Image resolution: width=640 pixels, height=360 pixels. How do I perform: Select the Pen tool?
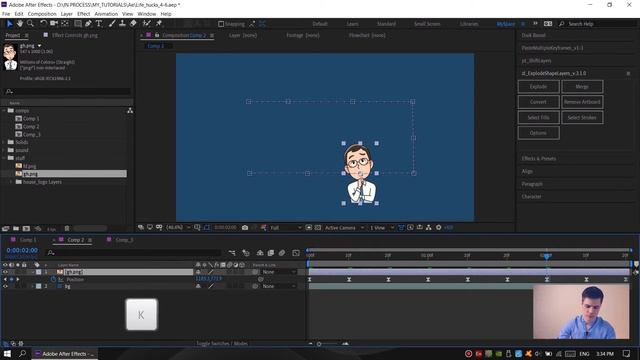click(x=88, y=24)
